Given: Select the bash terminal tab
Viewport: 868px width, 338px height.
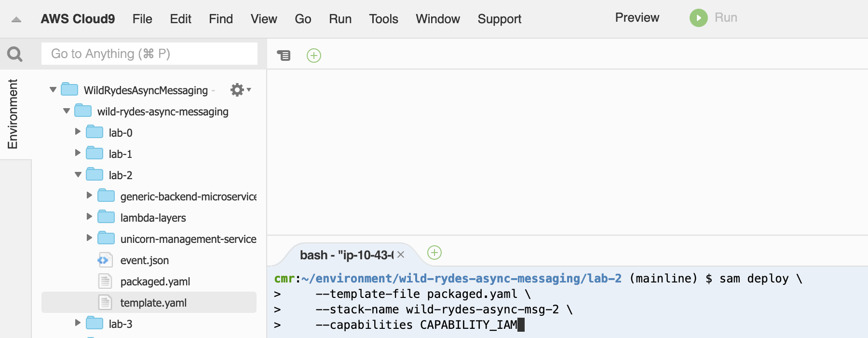Looking at the screenshot, I should 347,255.
